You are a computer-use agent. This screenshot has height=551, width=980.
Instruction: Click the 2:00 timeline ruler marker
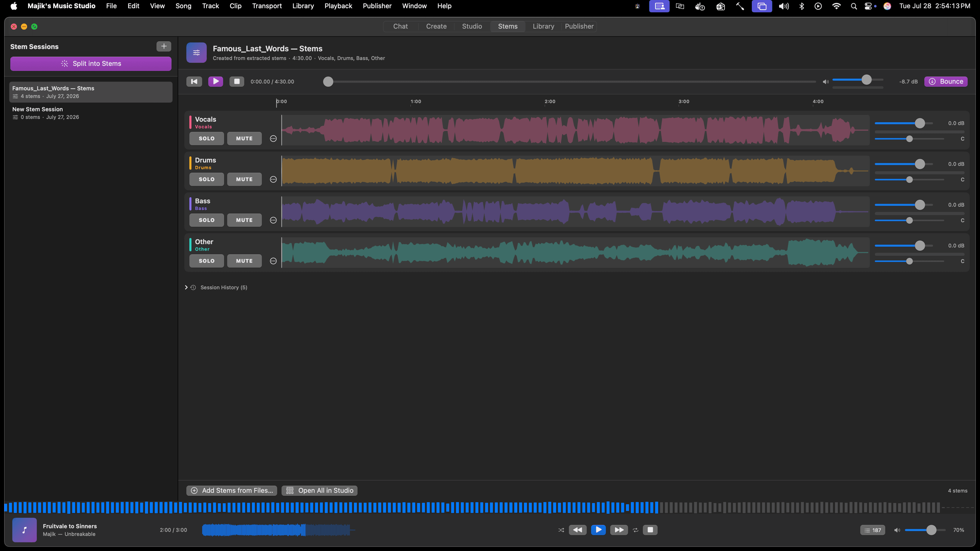tap(550, 102)
